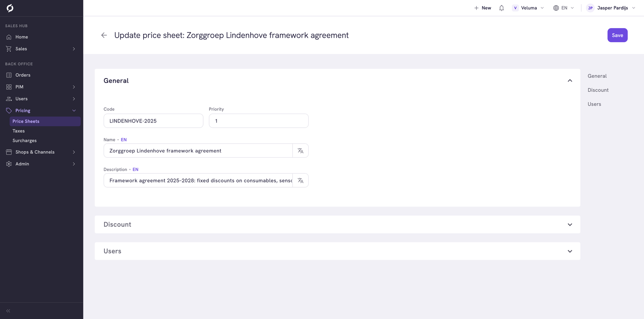Translate the Description field
Image resolution: width=644 pixels, height=319 pixels.
(301, 181)
